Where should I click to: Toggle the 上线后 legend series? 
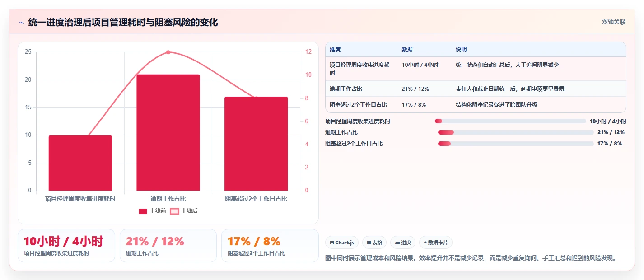184,211
